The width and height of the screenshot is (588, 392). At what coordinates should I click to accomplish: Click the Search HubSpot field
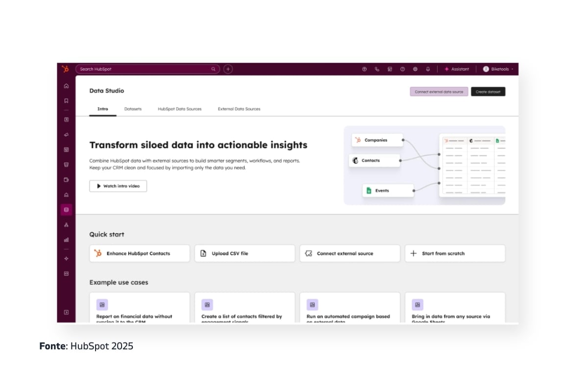[145, 69]
